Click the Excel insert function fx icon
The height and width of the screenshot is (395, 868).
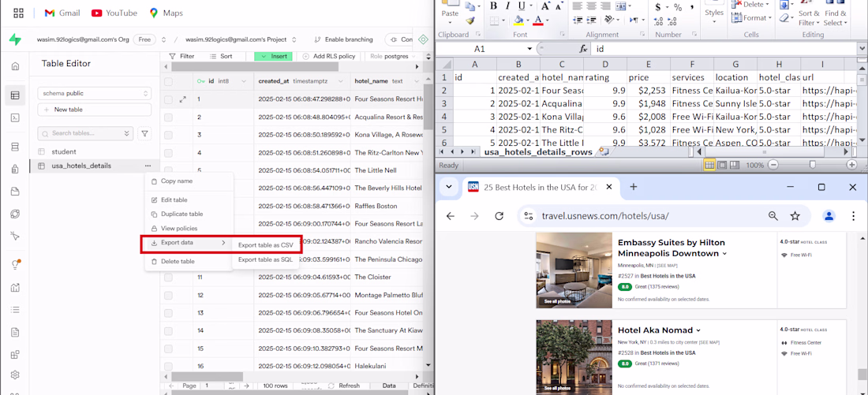click(x=583, y=49)
